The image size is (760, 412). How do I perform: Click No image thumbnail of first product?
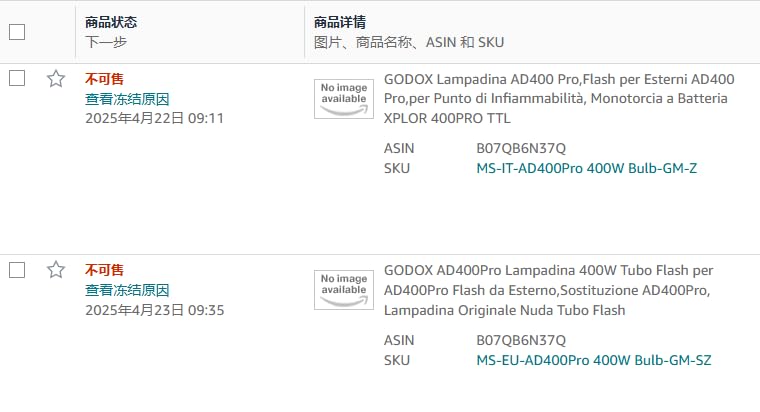coord(344,99)
